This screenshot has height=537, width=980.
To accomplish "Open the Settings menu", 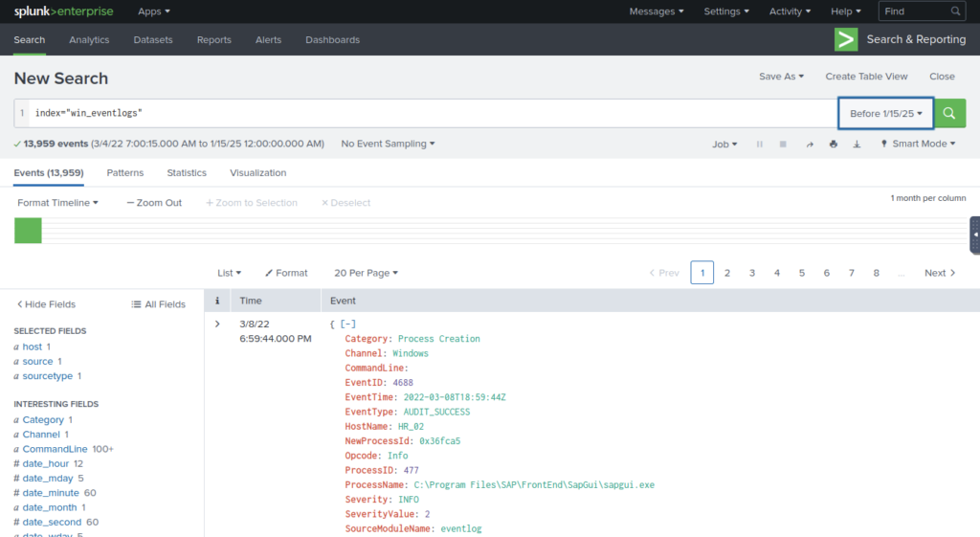I will [x=726, y=11].
